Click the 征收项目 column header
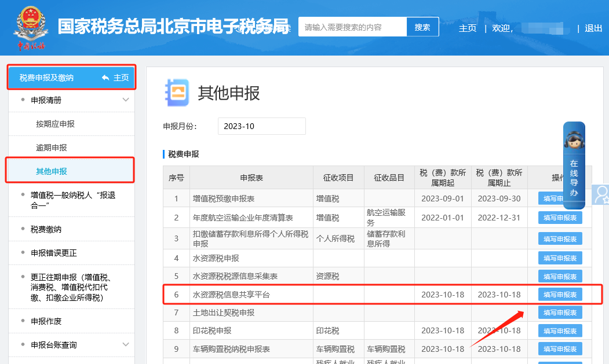 338,178
